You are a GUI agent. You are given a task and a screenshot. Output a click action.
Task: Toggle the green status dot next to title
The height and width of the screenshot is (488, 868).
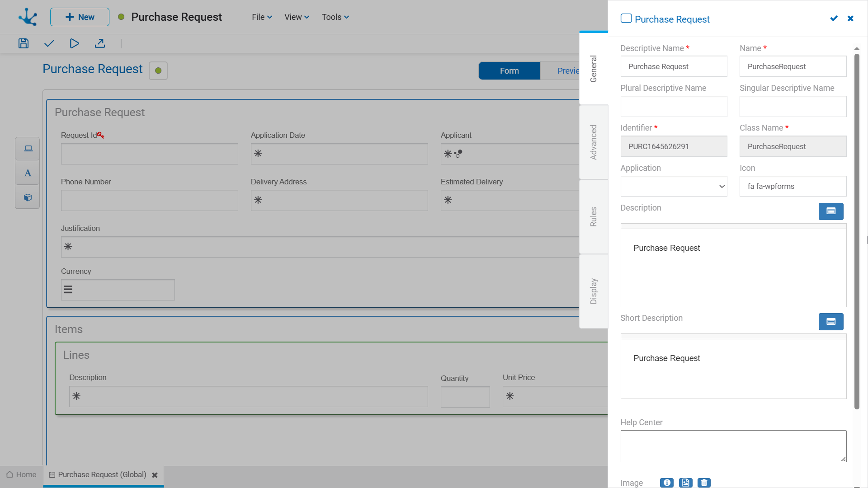tap(158, 71)
